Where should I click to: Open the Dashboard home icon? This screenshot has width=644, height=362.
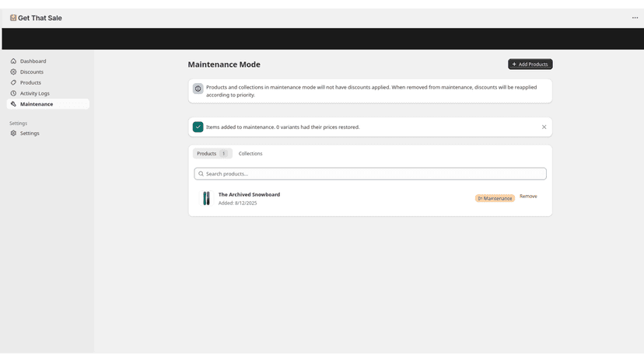point(13,61)
